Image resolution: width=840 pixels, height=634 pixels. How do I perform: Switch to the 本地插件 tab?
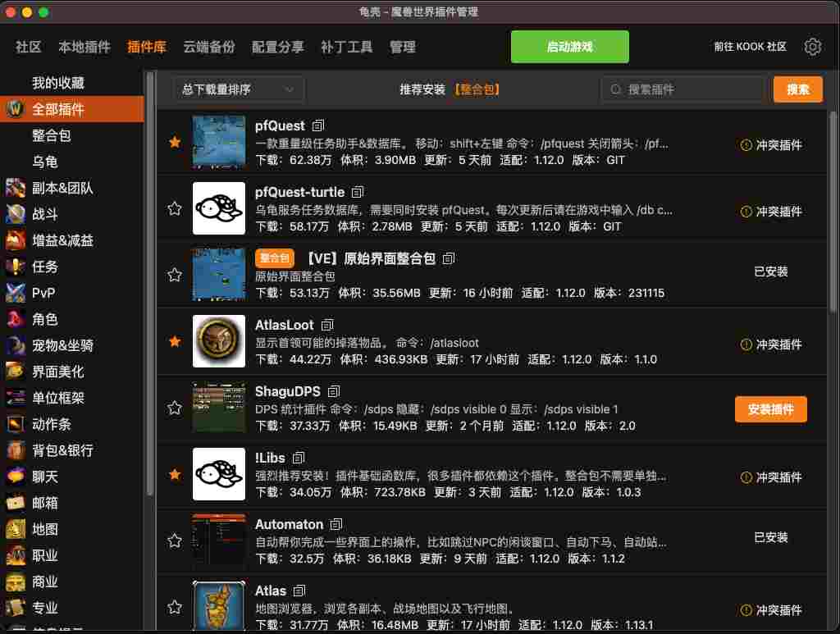(84, 47)
